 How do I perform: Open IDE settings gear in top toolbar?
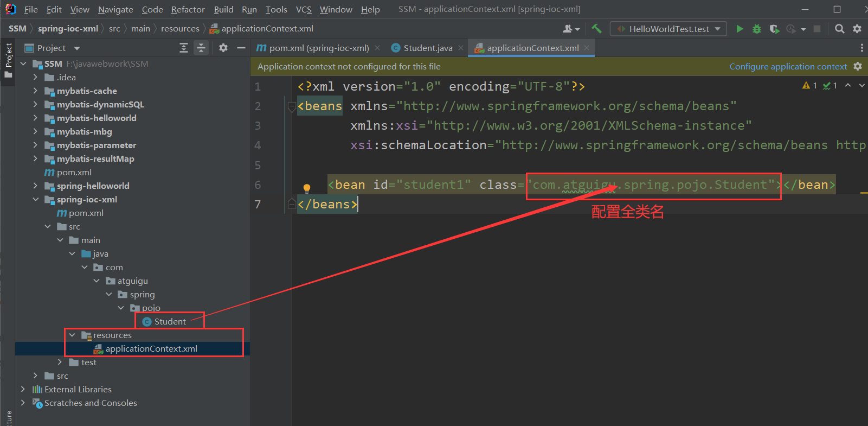click(857, 29)
